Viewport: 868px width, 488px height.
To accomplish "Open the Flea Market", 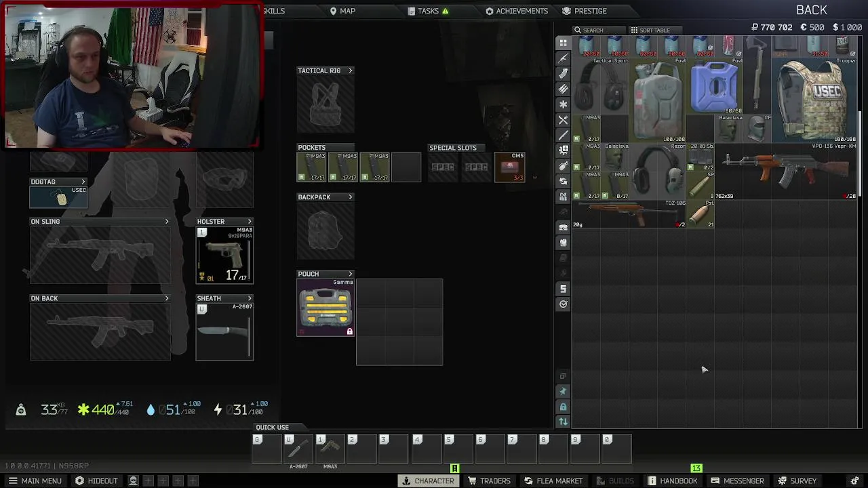I will coord(553,481).
